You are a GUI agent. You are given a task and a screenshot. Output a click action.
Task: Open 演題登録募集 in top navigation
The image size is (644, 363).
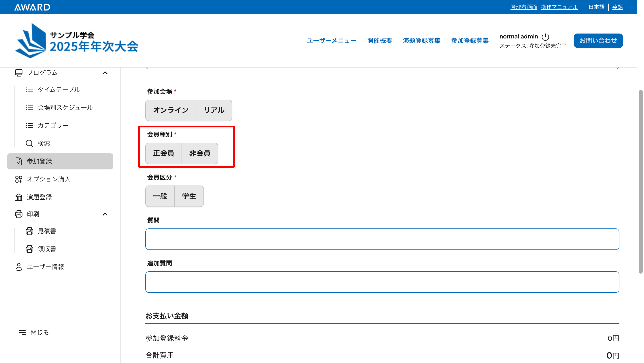pos(422,41)
